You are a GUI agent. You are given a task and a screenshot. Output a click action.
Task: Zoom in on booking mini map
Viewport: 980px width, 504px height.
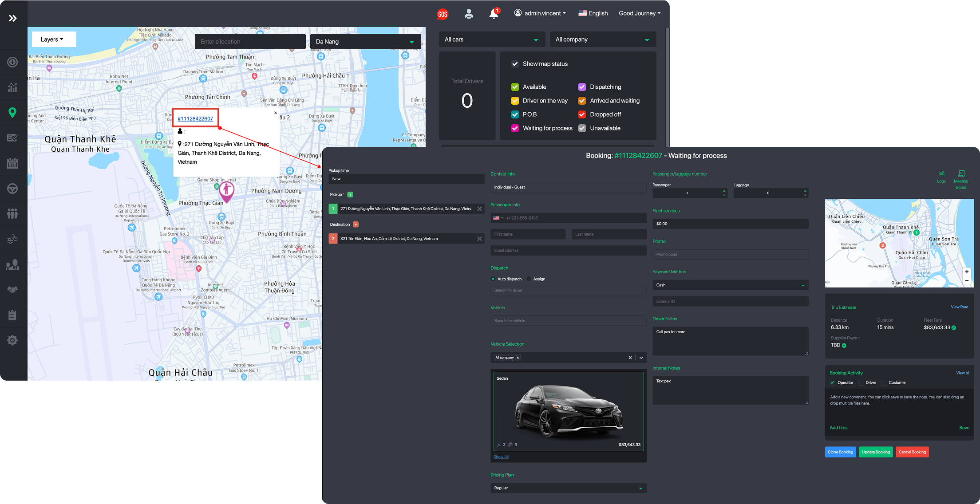click(x=967, y=272)
